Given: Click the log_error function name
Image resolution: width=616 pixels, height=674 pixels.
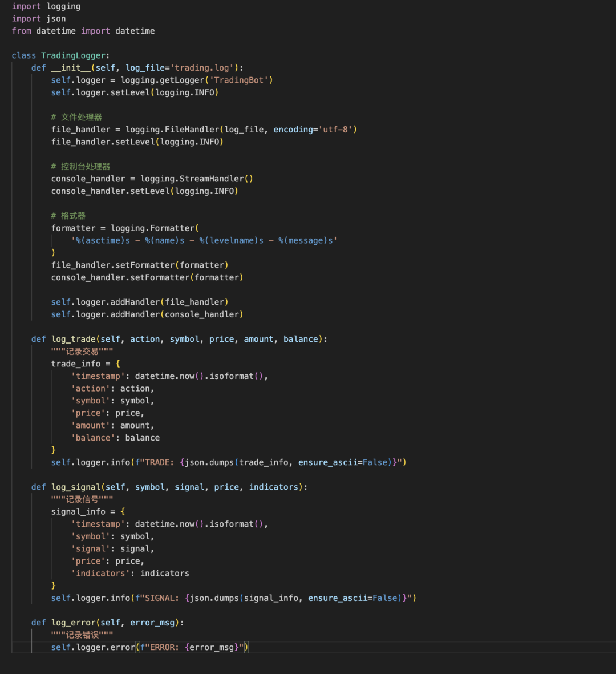Looking at the screenshot, I should (x=74, y=623).
